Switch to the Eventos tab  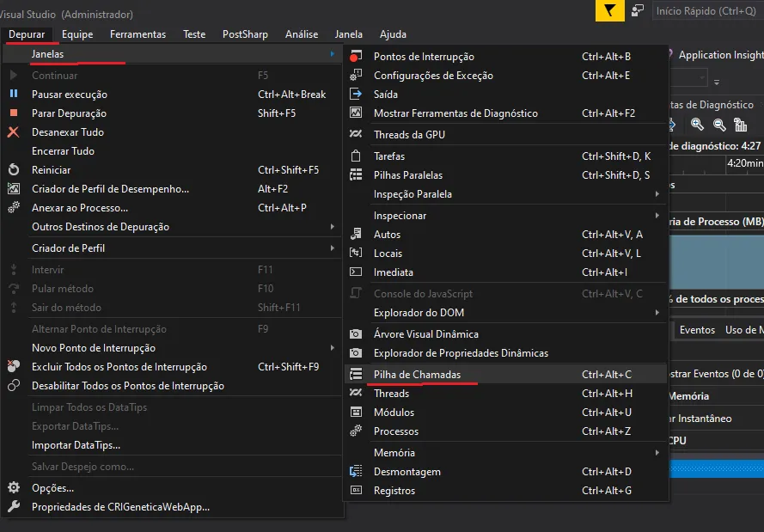(697, 330)
